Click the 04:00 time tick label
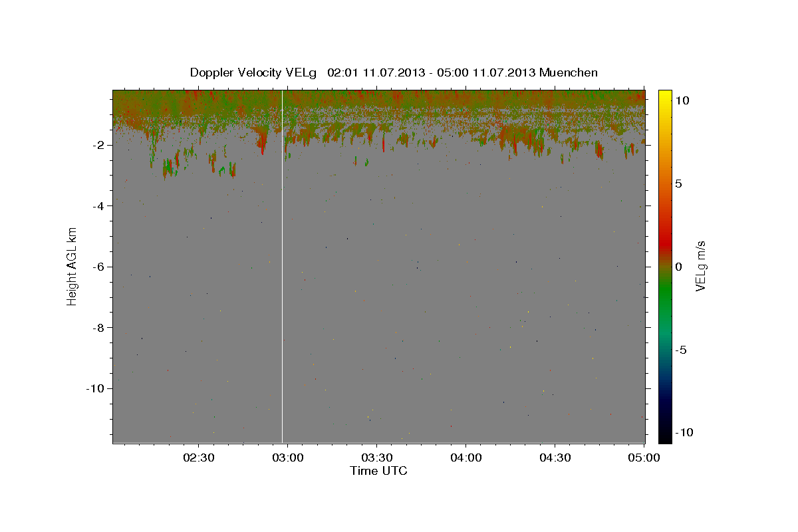798x532 pixels. (x=466, y=458)
